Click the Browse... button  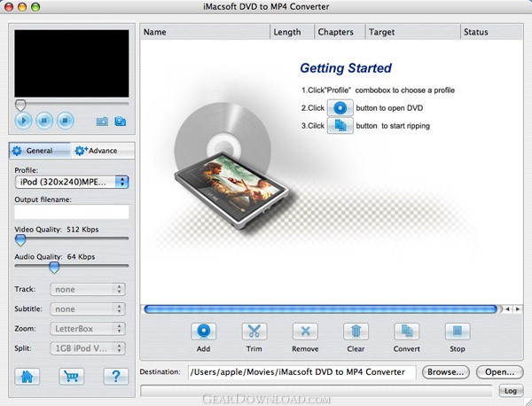click(445, 372)
